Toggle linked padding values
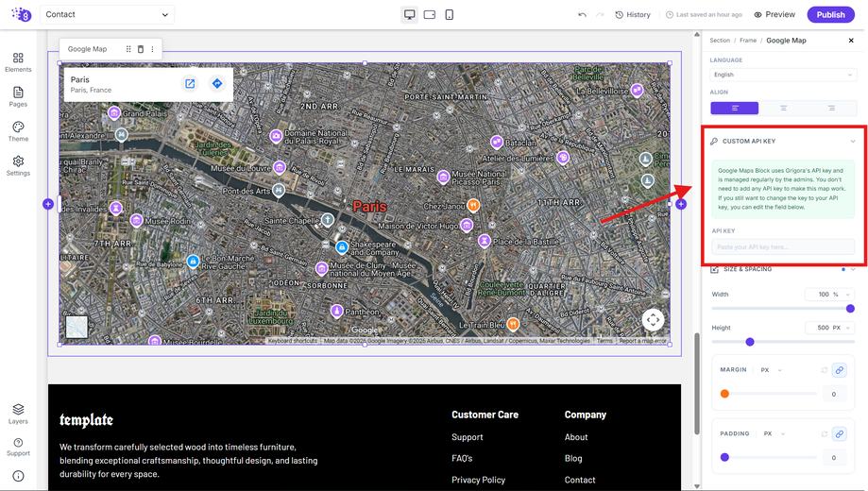 coord(840,433)
